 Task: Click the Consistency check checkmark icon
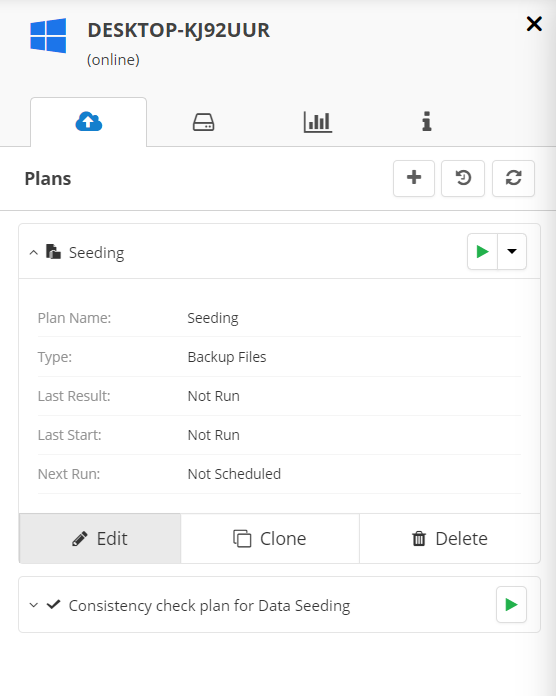54,604
